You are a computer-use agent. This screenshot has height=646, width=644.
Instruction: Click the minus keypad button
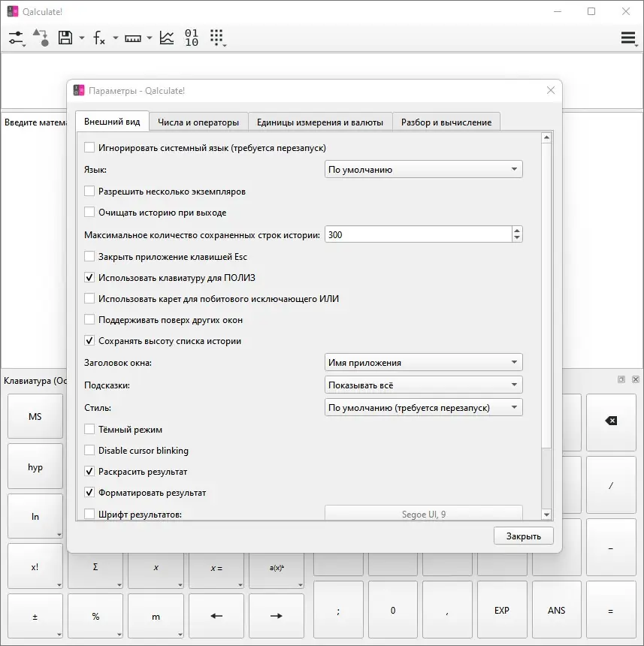(611, 548)
